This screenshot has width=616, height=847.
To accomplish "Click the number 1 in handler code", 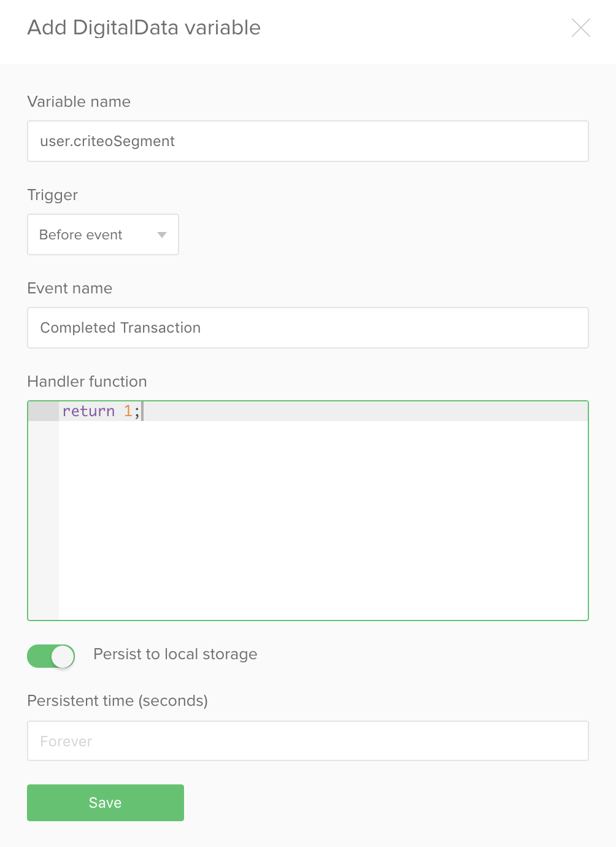I will 128,411.
